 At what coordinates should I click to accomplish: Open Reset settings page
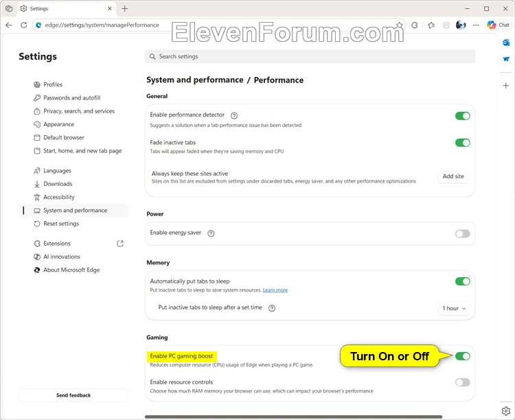pyautogui.click(x=74, y=224)
